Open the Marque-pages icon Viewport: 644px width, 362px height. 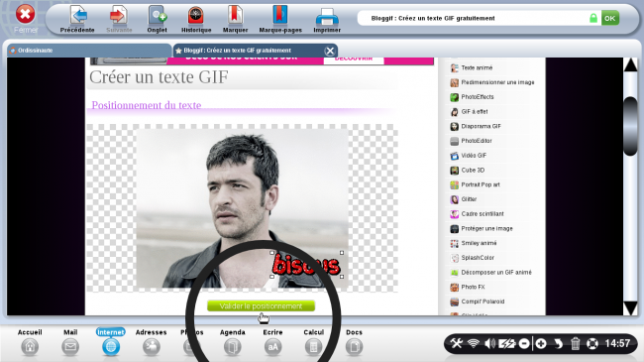pyautogui.click(x=280, y=15)
